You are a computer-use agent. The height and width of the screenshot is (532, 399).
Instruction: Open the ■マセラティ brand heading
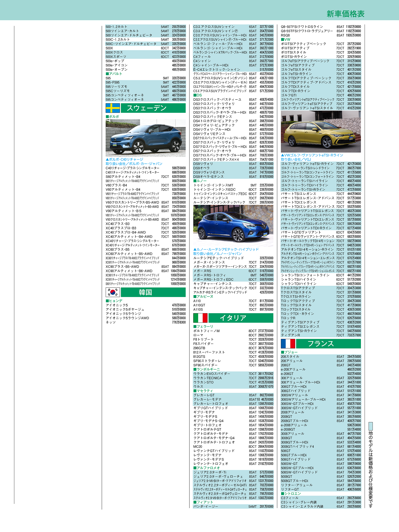[203, 391]
